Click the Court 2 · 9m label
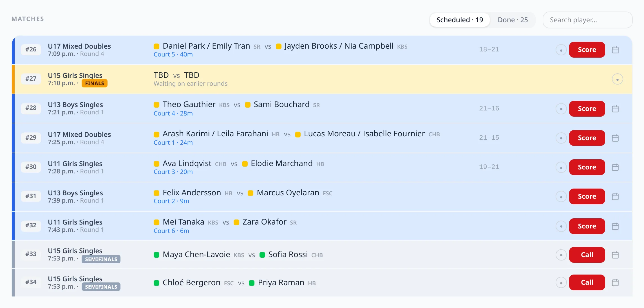The height and width of the screenshot is (308, 644). [x=171, y=201]
